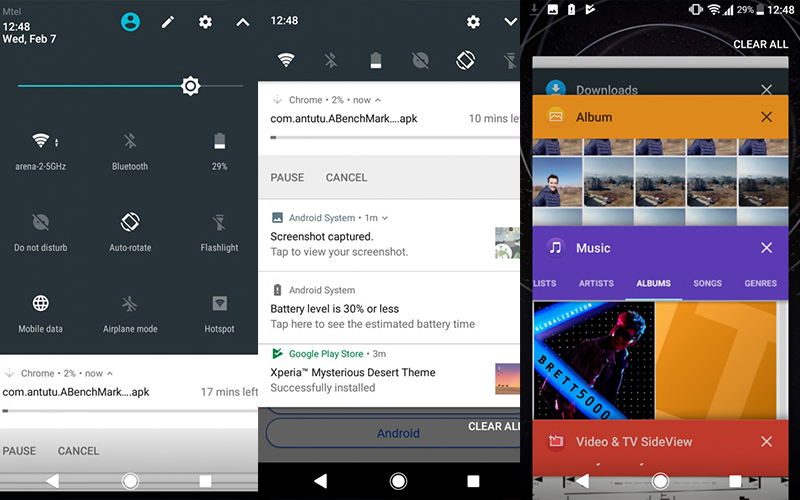Viewport: 800px width, 500px height.
Task: Adjust the brightness slider thumb
Action: [x=190, y=86]
